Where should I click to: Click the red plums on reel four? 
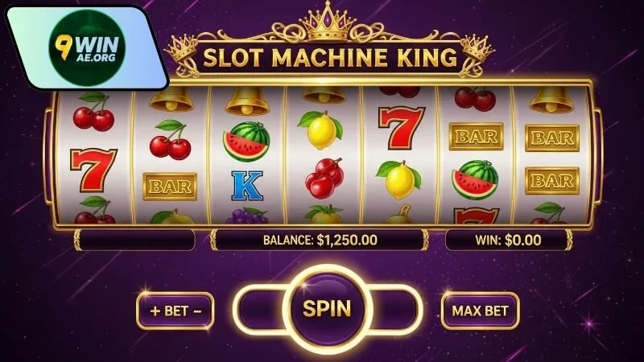[324, 179]
